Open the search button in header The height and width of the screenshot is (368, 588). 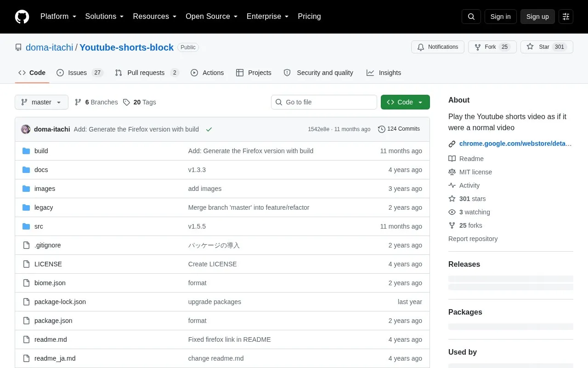pyautogui.click(x=471, y=17)
